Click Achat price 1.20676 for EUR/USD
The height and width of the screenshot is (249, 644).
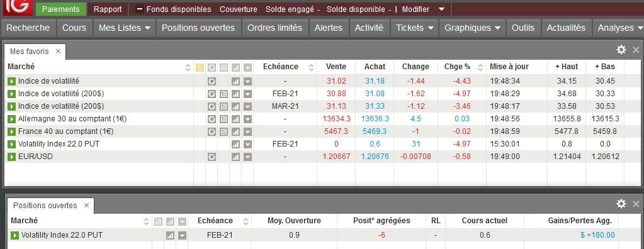pos(375,157)
